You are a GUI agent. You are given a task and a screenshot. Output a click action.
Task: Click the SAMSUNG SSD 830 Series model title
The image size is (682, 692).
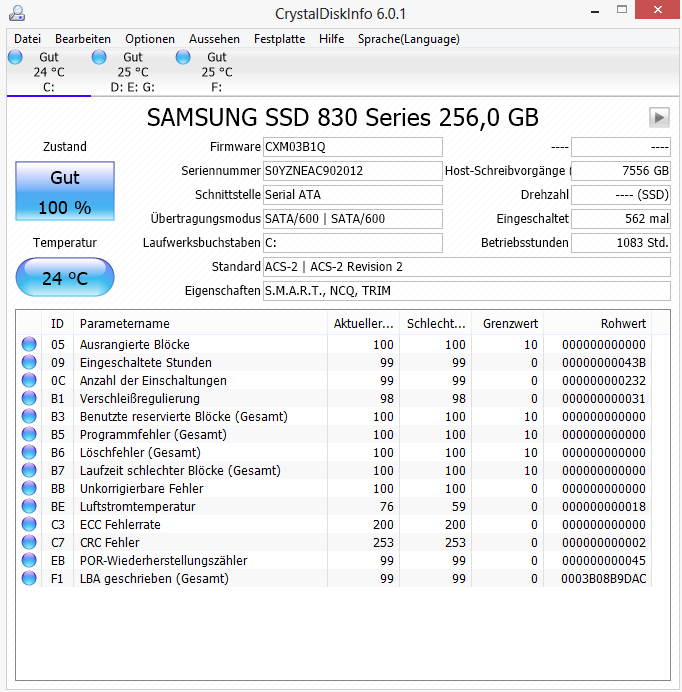coord(343,118)
